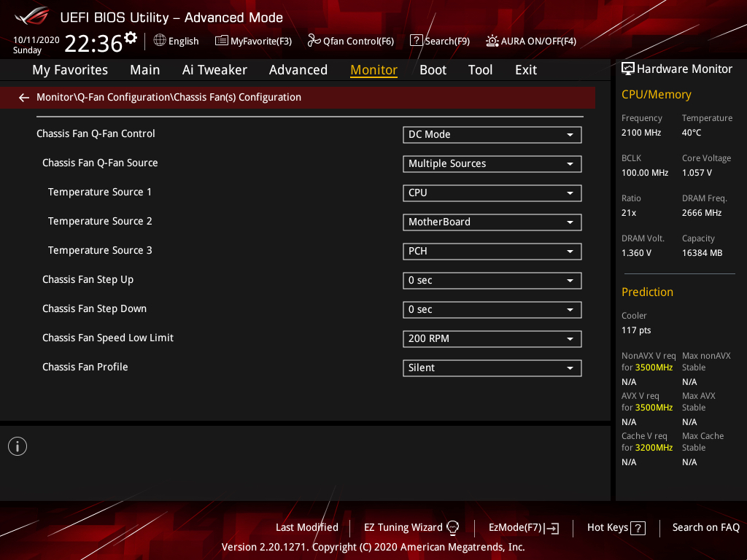
Task: Toggle AURA ON/OFF(F4)
Action: [531, 41]
